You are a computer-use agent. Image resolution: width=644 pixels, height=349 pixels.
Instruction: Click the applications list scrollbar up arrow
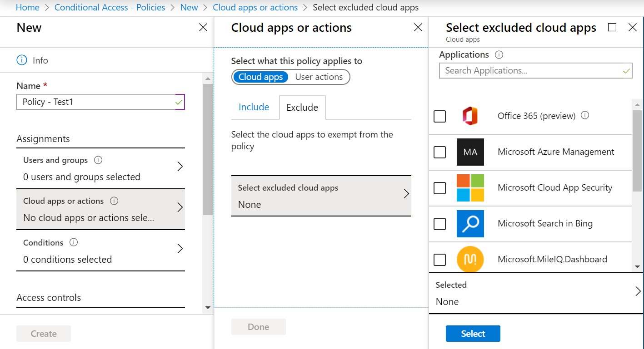pos(637,105)
